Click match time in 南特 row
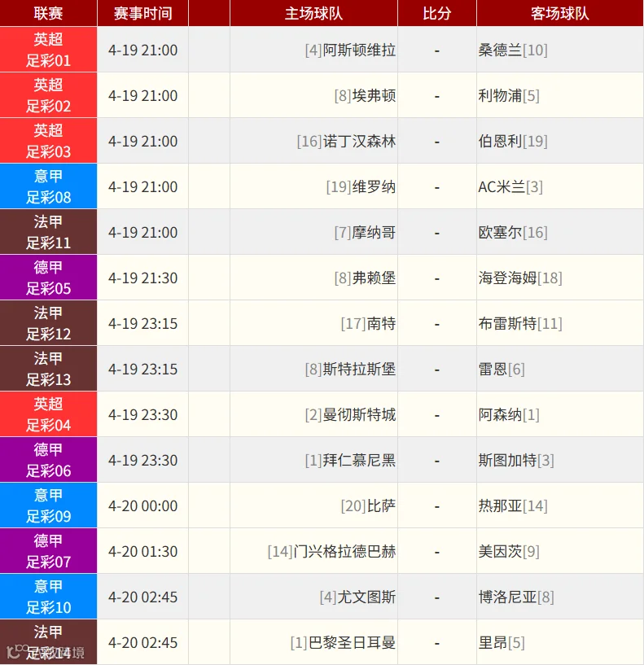This screenshot has width=644, height=665. (x=143, y=324)
